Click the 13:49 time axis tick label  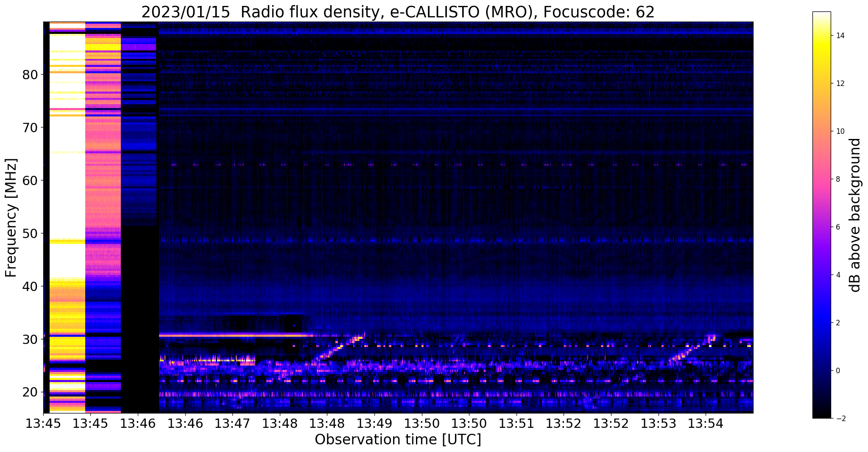[374, 424]
